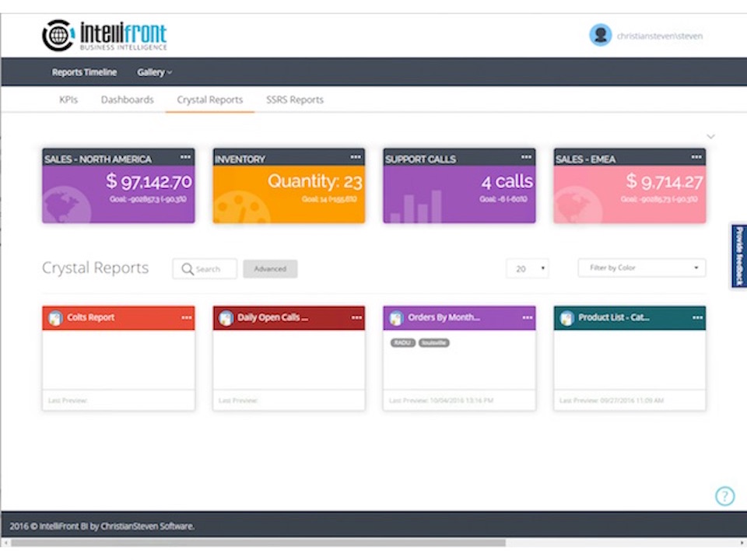This screenshot has height=560, width=747.
Task: Open options menu for Product List report
Action: [x=698, y=317]
